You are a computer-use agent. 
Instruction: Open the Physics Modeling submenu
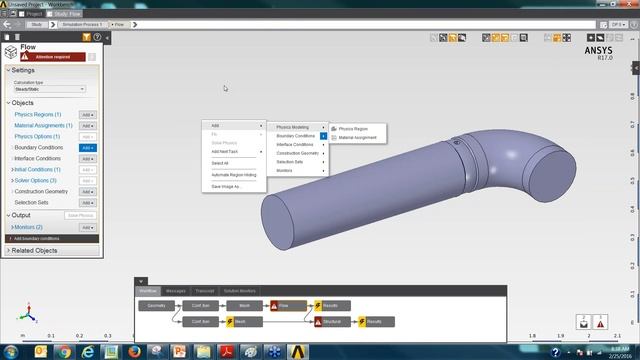tap(298, 127)
